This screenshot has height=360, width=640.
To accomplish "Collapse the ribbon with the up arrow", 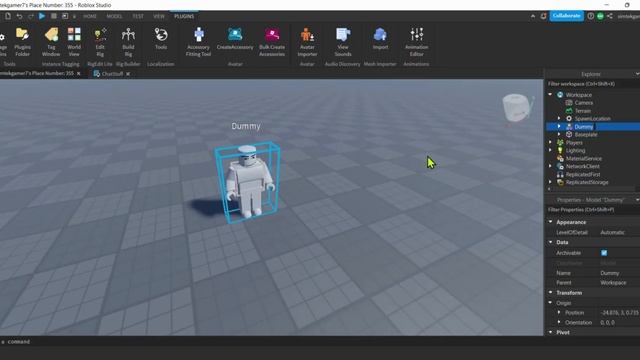I will click(x=533, y=16).
